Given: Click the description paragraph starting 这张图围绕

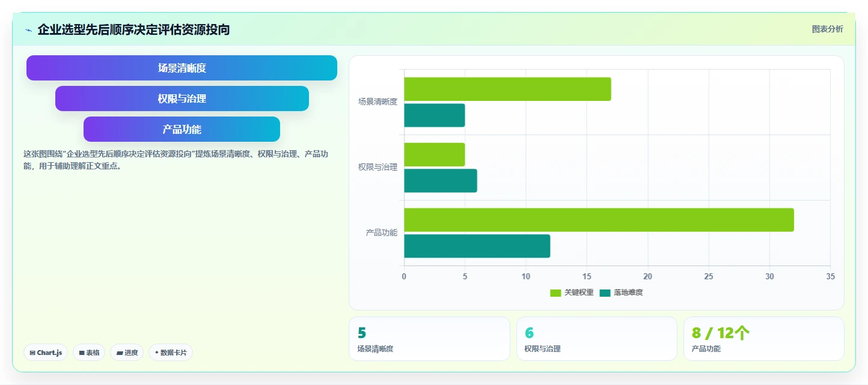Looking at the screenshot, I should [x=176, y=160].
